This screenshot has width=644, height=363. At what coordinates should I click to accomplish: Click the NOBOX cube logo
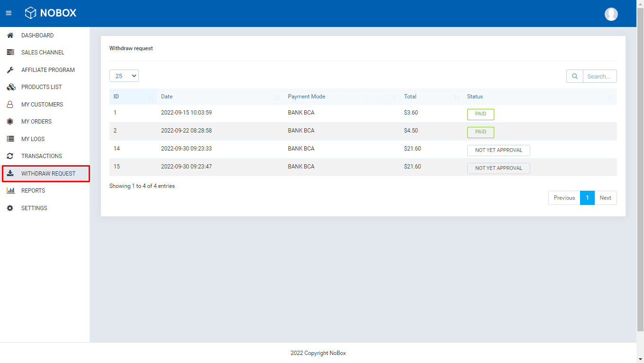coord(31,13)
